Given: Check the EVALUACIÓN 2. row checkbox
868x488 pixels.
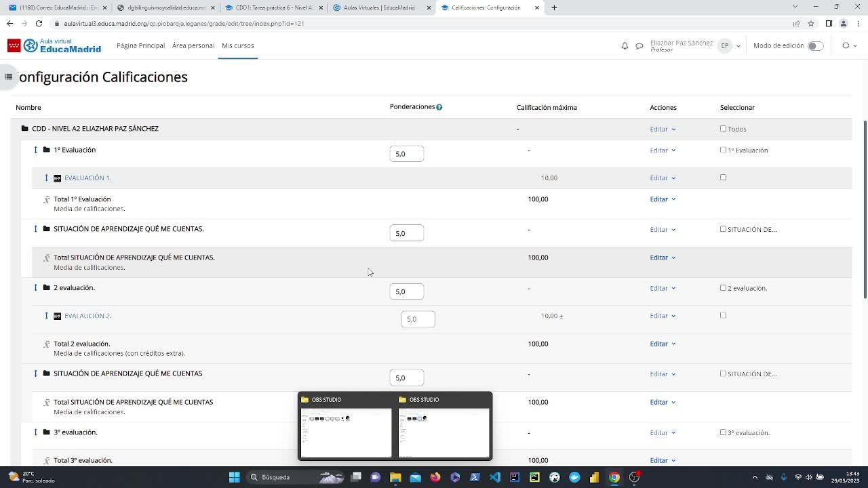Looking at the screenshot, I should (723, 315).
